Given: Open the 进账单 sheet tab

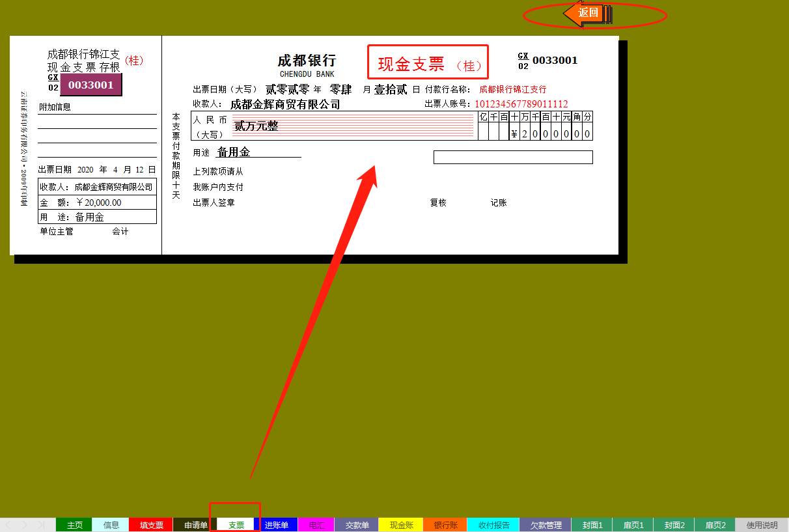Looking at the screenshot, I should point(276,525).
